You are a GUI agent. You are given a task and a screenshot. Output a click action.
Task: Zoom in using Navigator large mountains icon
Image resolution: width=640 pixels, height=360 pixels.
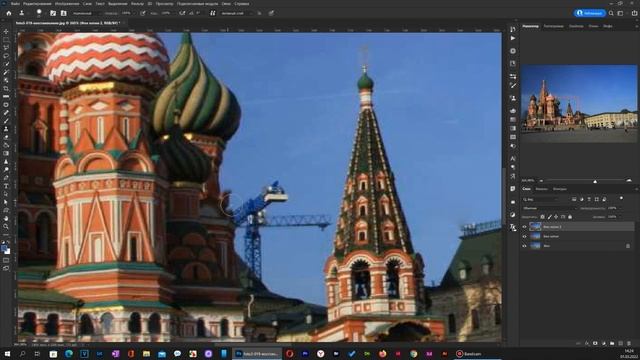629,180
